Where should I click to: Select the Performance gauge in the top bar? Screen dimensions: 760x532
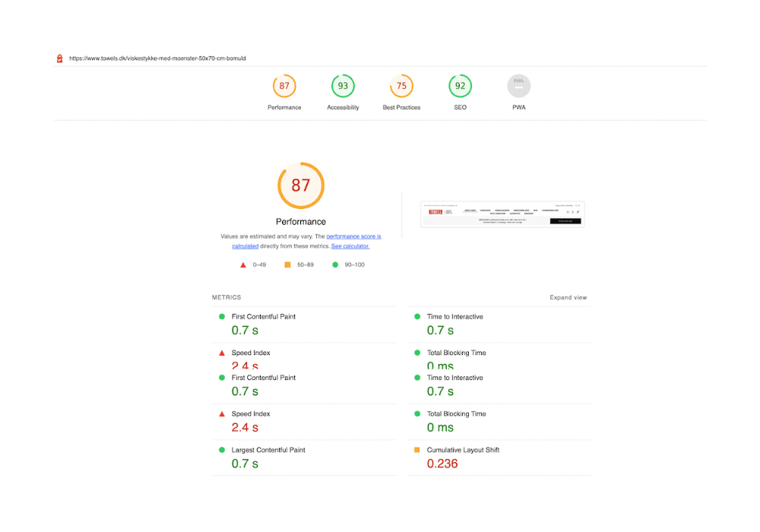284,86
